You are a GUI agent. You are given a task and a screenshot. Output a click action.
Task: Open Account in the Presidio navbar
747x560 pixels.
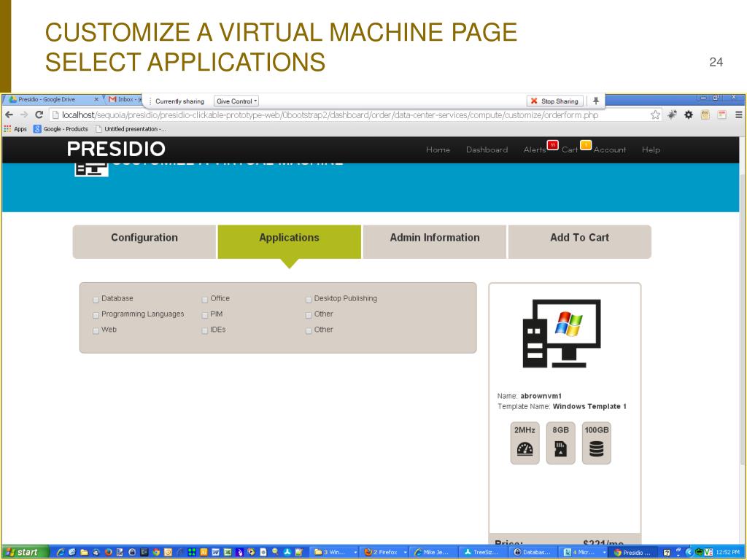coord(610,149)
